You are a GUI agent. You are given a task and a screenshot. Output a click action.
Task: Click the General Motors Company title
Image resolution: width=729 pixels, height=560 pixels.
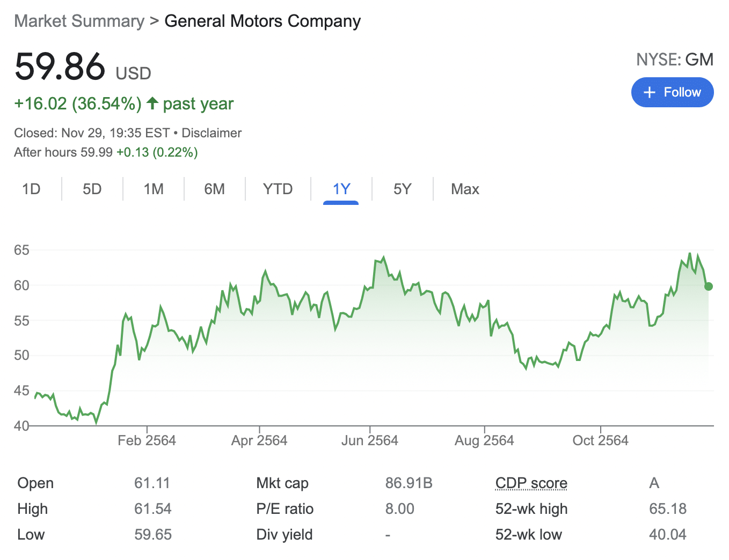click(x=263, y=21)
